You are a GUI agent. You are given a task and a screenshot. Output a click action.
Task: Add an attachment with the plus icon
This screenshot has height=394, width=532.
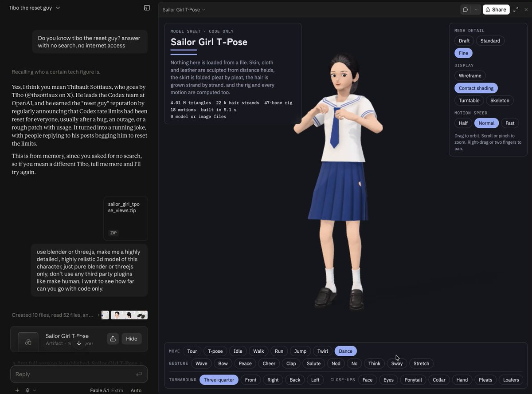click(x=17, y=390)
